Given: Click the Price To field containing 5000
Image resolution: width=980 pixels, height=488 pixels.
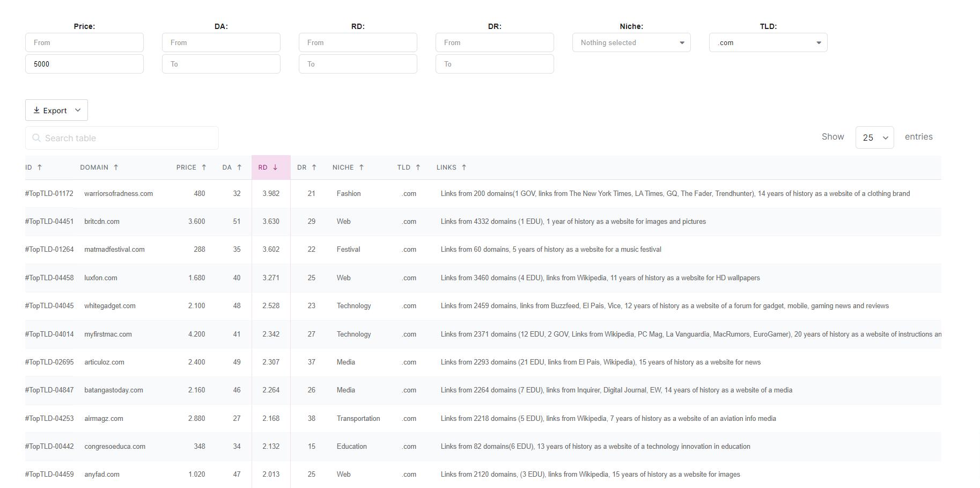Looking at the screenshot, I should pos(84,64).
